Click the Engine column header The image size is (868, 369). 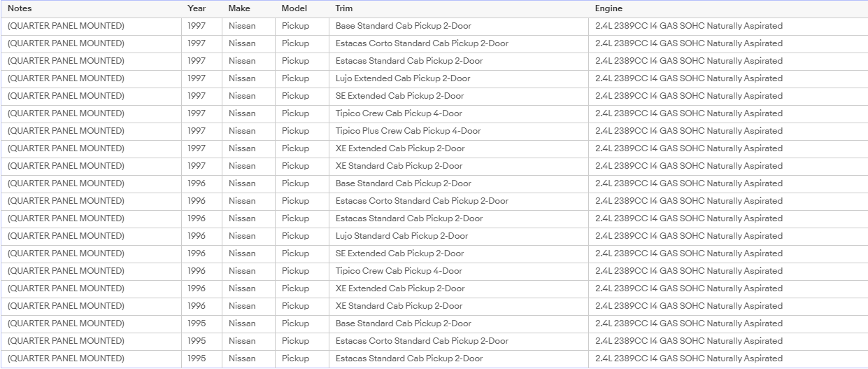coord(609,8)
